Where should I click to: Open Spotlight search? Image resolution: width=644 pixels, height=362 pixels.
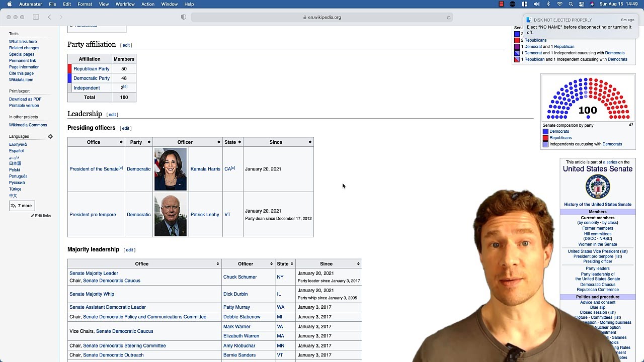pos(571,4)
